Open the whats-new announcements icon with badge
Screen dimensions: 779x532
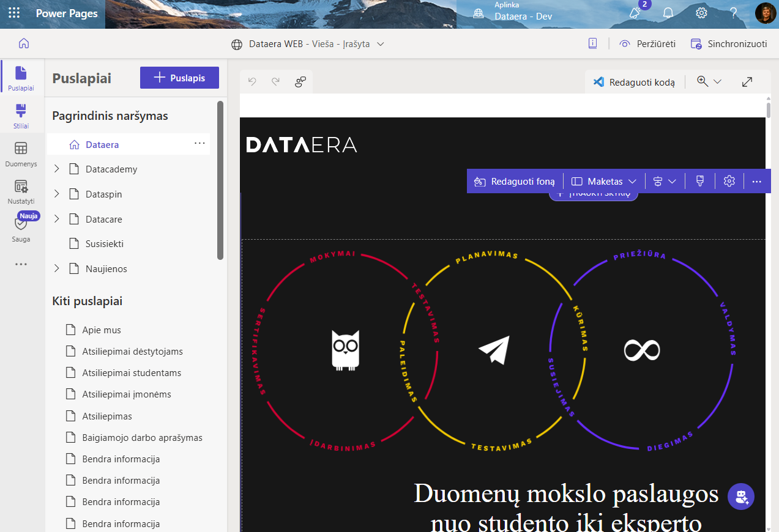tap(636, 12)
